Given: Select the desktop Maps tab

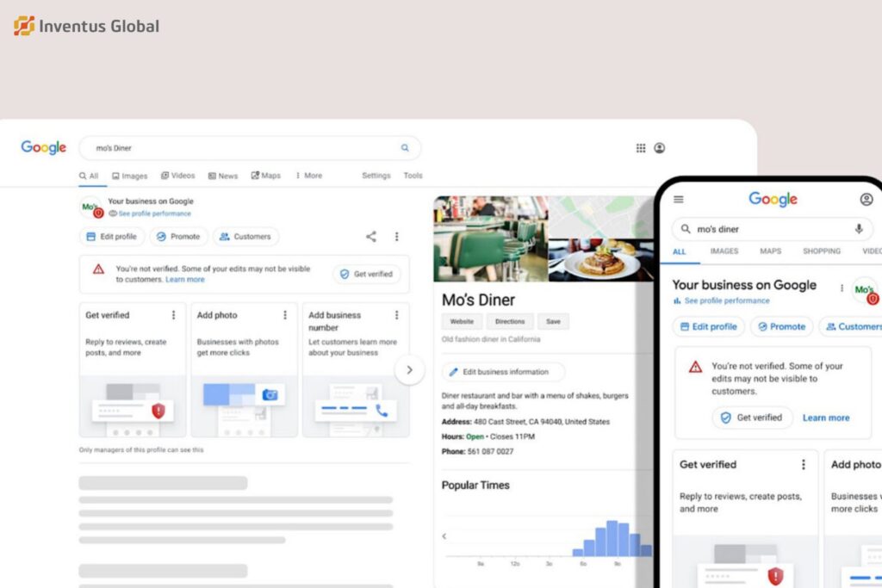Looking at the screenshot, I should click(x=265, y=176).
